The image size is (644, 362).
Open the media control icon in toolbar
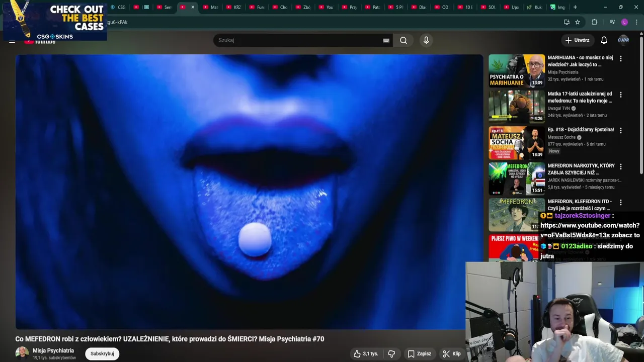pos(612,22)
